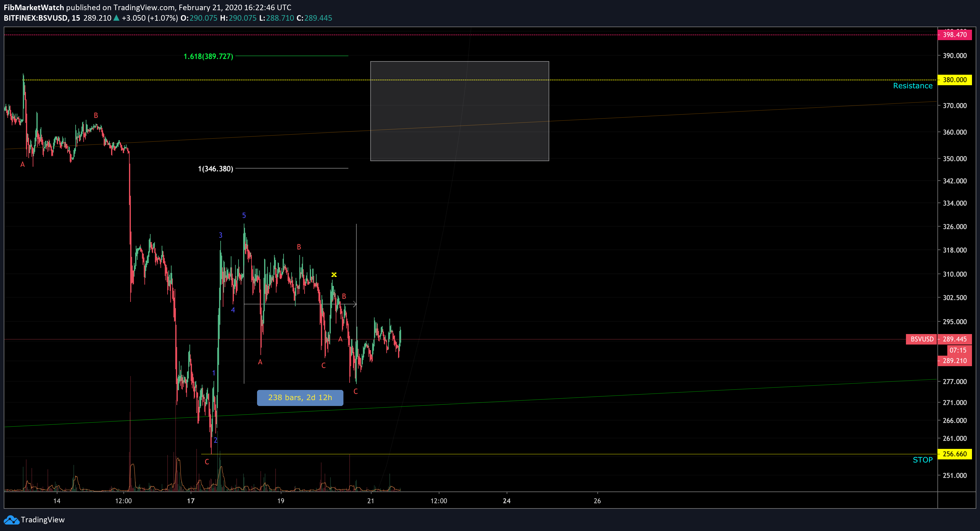The width and height of the screenshot is (980, 531).
Task: Click the 326.000 price axis label
Action: [x=954, y=227]
